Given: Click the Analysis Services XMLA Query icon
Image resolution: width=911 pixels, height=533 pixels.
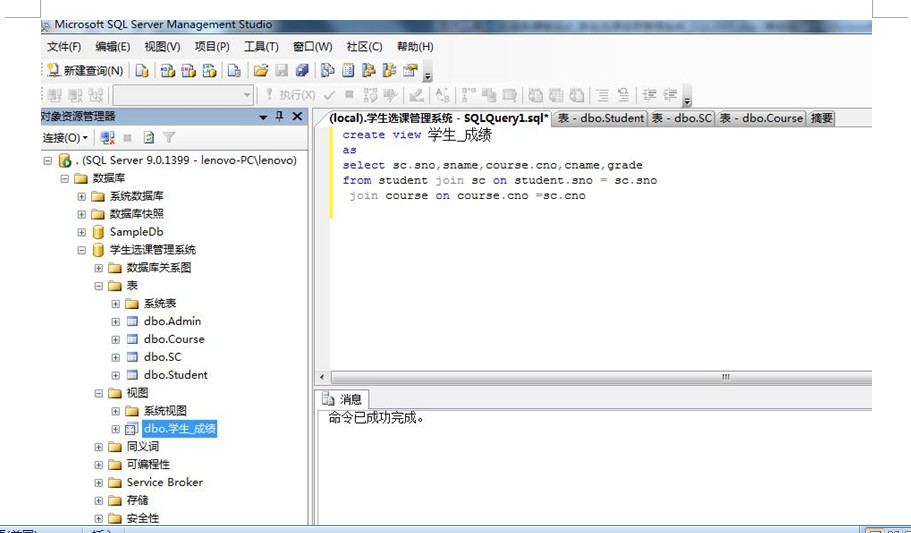Looking at the screenshot, I should pyautogui.click(x=209, y=71).
